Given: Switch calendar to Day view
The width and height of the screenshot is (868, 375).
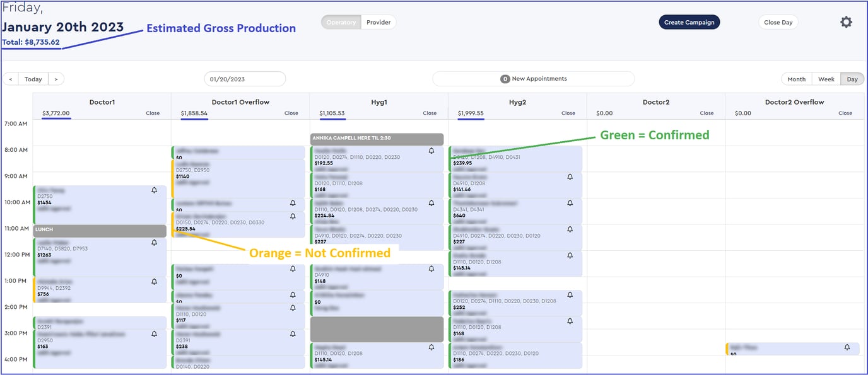Looking at the screenshot, I should pos(852,79).
